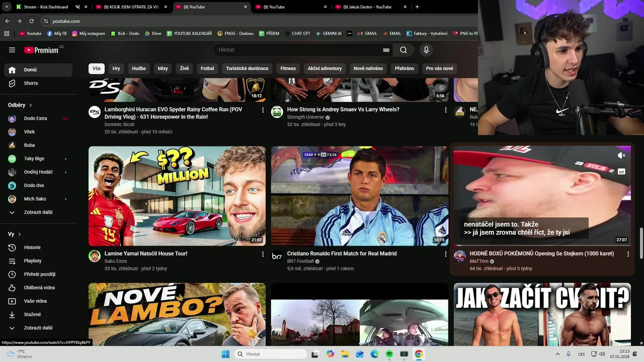Go back with the browser back arrow

tap(7, 21)
